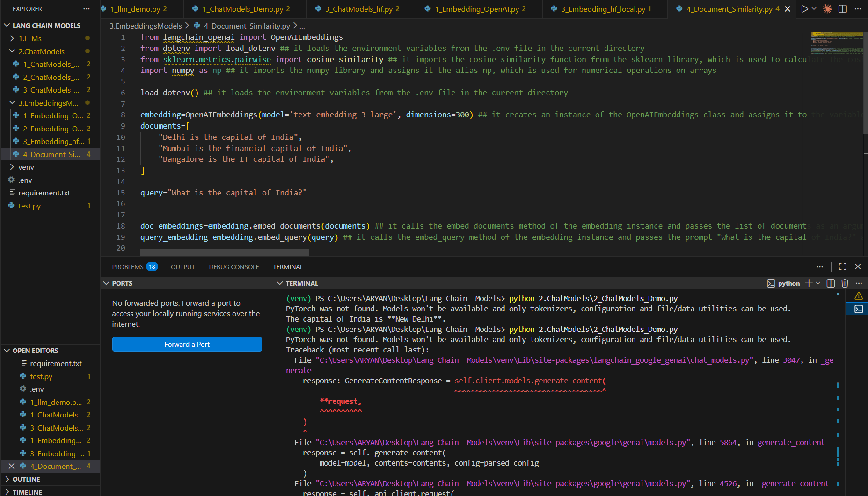Open Explorer more actions ellipsis

86,9
